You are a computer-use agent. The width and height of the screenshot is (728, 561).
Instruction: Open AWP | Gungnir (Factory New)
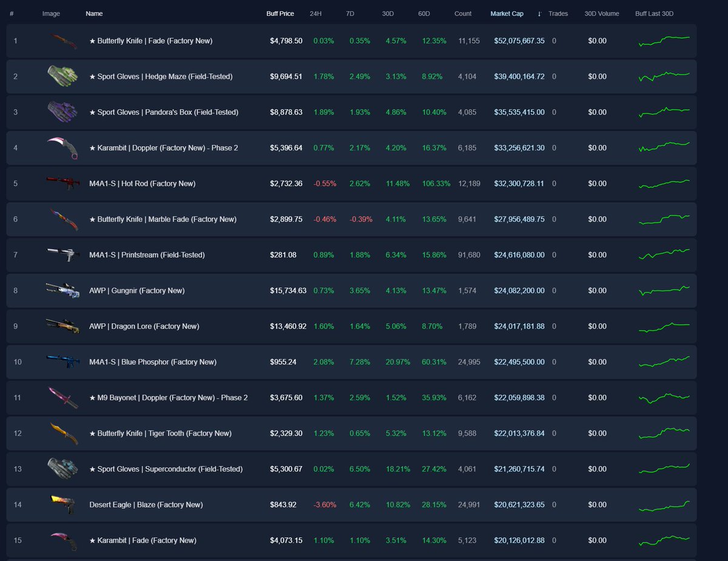point(136,291)
